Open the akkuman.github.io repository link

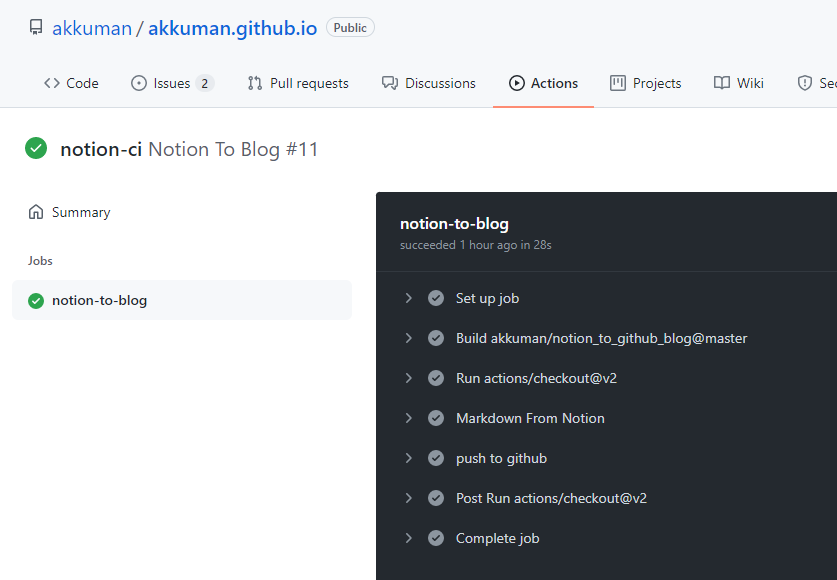(x=232, y=28)
